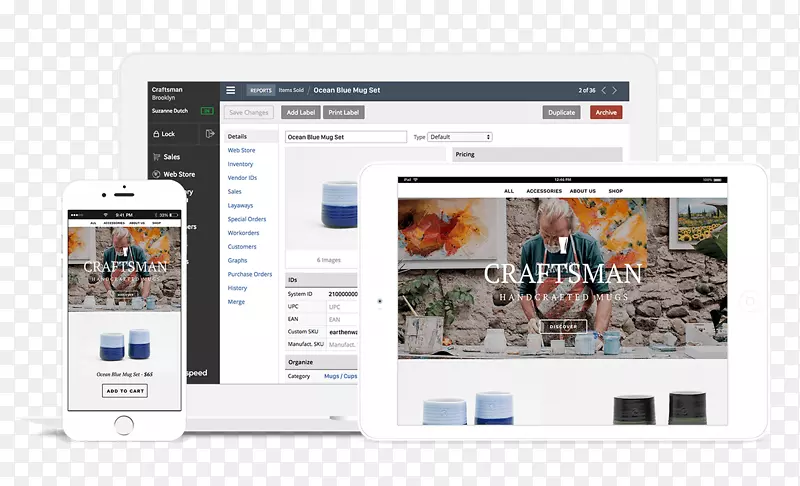Tap ADD TO CART on the phone
This screenshot has height=486, width=800.
125,391
